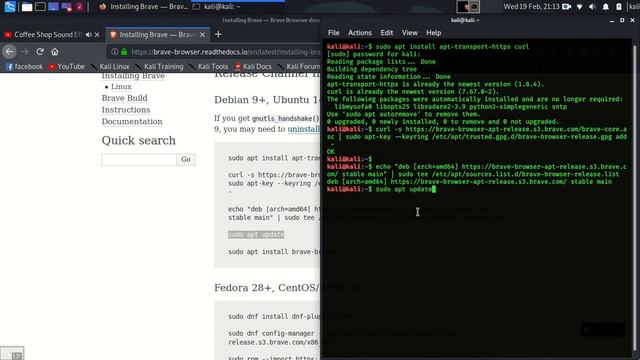Go to Firefox home page
640x360 pixels.
coord(55,52)
